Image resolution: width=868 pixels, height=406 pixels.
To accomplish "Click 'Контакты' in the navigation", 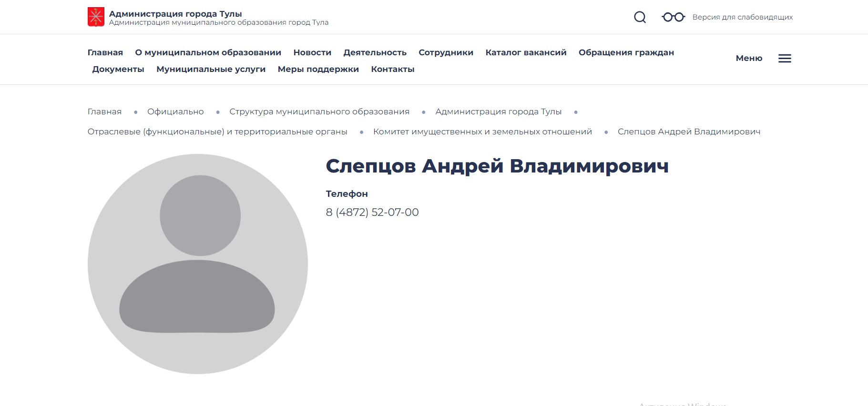I will click(392, 69).
